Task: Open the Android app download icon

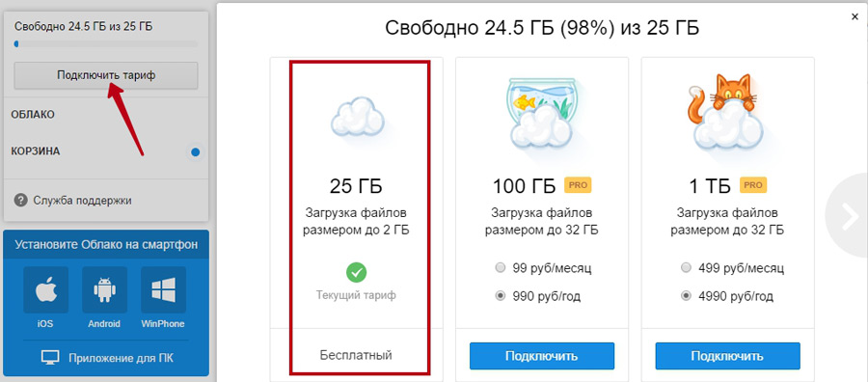Action: 104,290
